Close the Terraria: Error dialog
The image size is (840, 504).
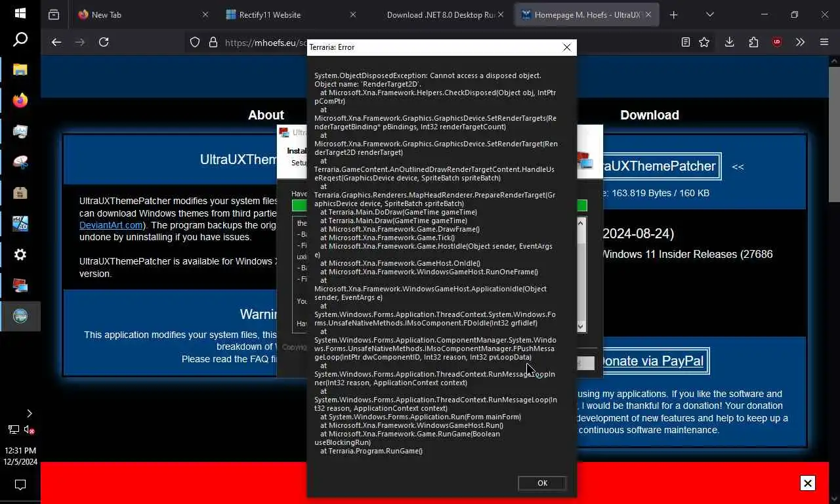567,47
